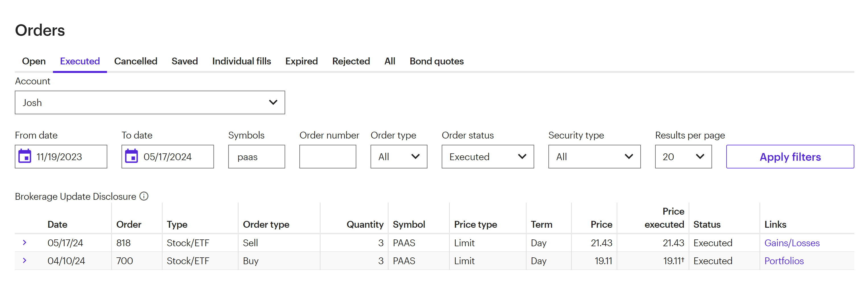The image size is (868, 283).
Task: Switch to the Open orders tab
Action: [34, 61]
